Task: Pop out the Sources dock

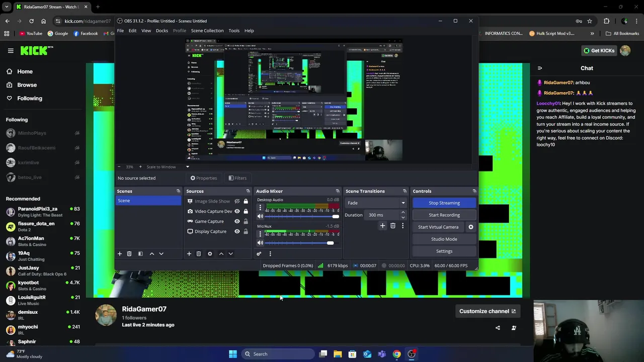Action: 248,191
